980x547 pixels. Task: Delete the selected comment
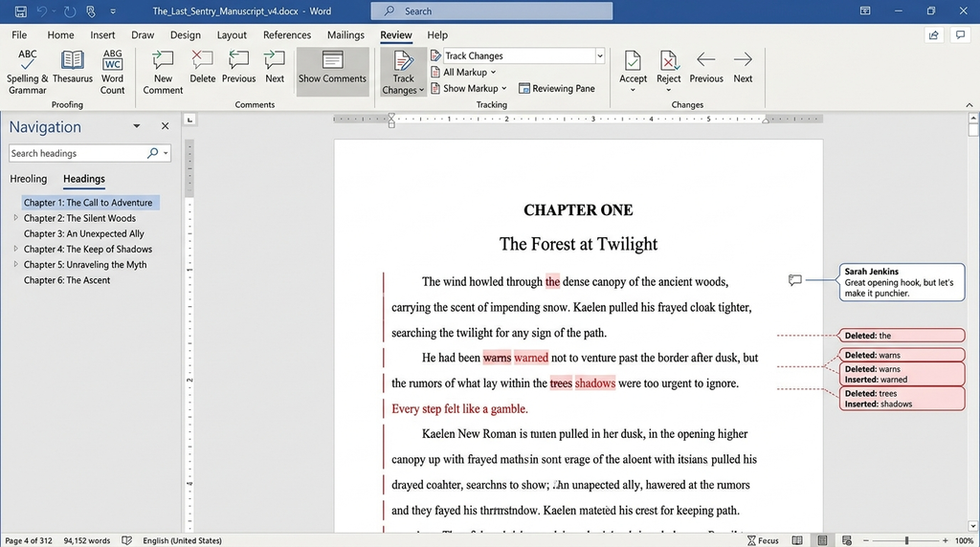[x=203, y=67]
